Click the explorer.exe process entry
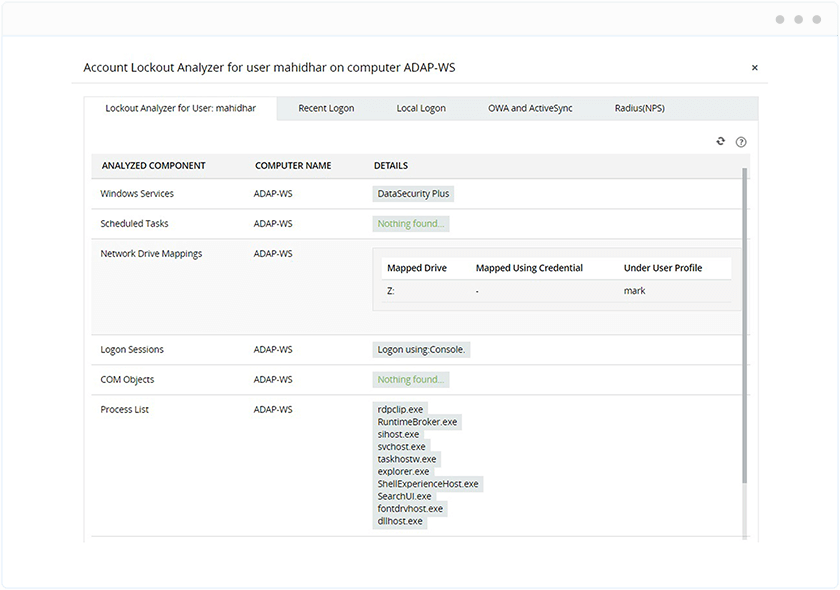Viewport: 840px width, 590px height. pos(403,472)
